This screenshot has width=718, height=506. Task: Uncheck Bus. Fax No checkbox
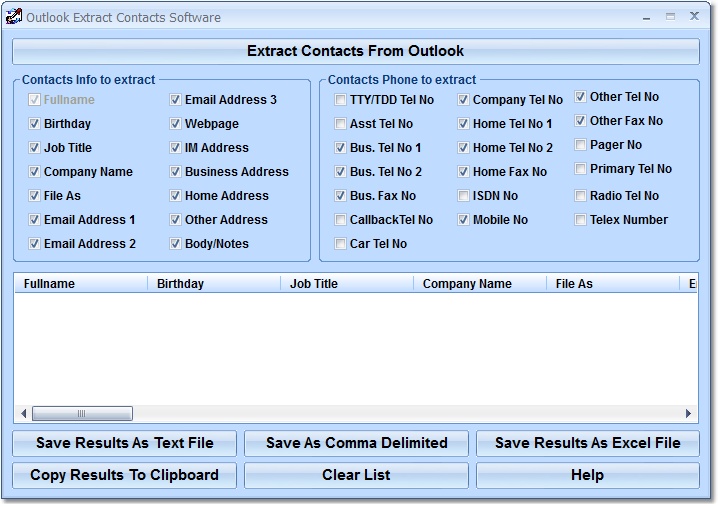coord(340,196)
